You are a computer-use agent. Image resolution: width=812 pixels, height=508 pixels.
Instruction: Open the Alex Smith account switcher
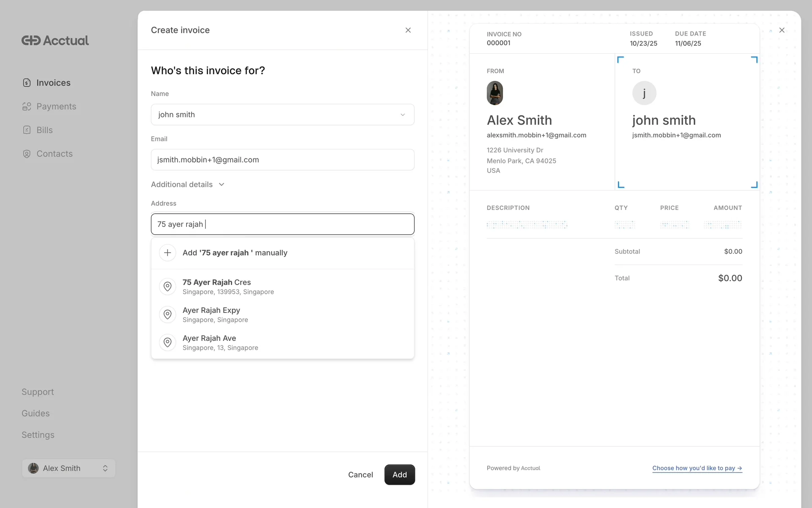pyautogui.click(x=69, y=468)
